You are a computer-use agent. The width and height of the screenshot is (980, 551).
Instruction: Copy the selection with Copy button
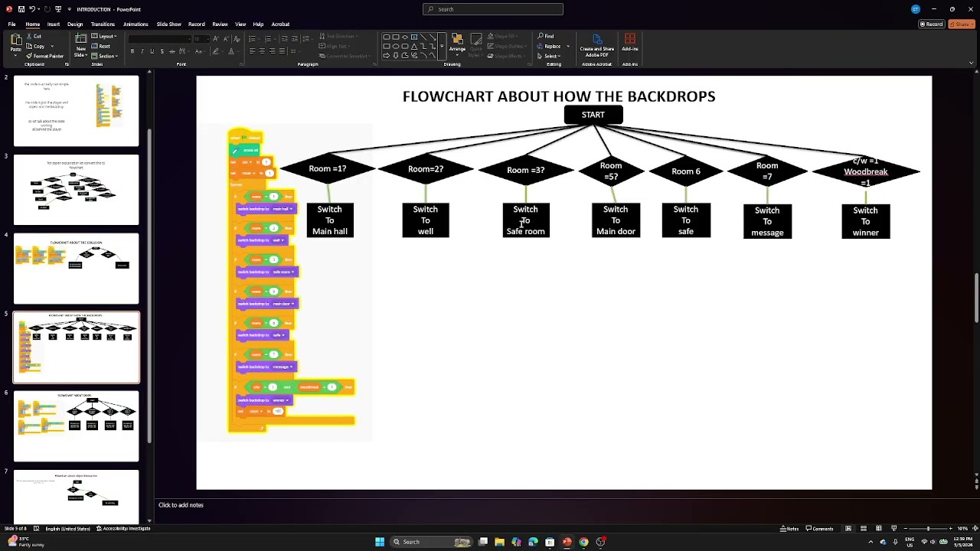pyautogui.click(x=36, y=46)
